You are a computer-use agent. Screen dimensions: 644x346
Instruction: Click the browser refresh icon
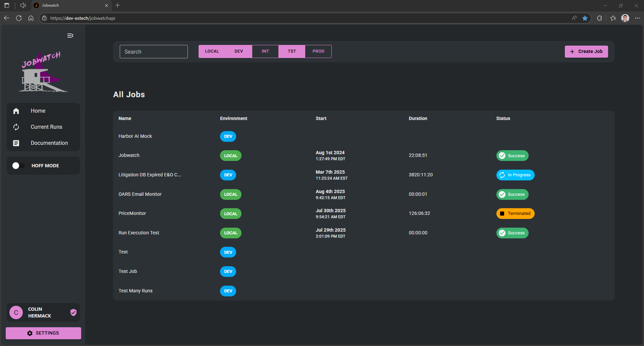coord(19,18)
